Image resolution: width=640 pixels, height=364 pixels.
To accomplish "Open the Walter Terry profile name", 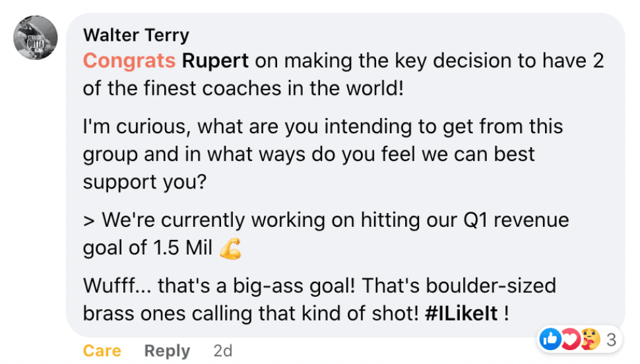I will coord(136,34).
